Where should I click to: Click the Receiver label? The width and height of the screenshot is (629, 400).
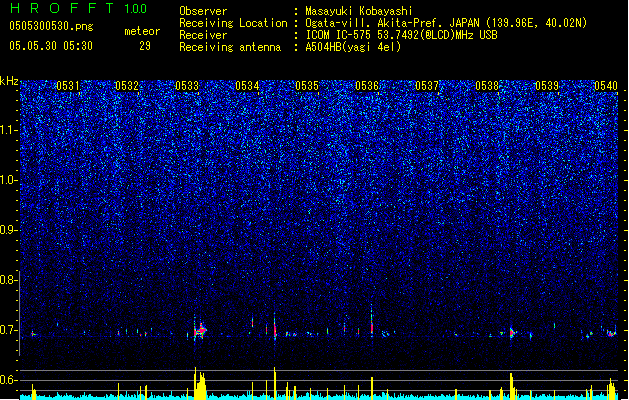click(203, 35)
